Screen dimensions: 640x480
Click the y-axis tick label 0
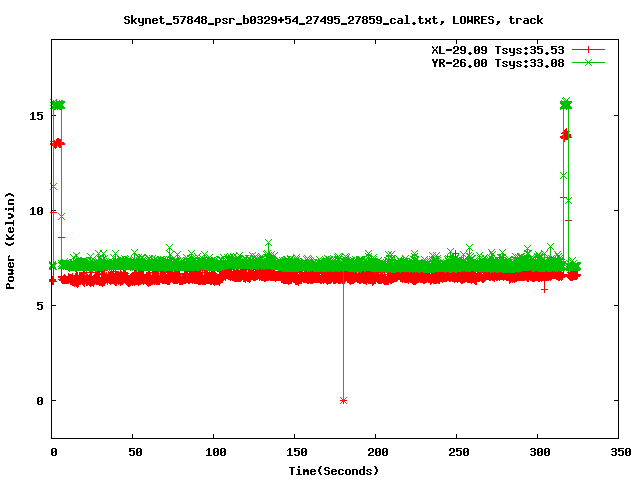tap(40, 401)
